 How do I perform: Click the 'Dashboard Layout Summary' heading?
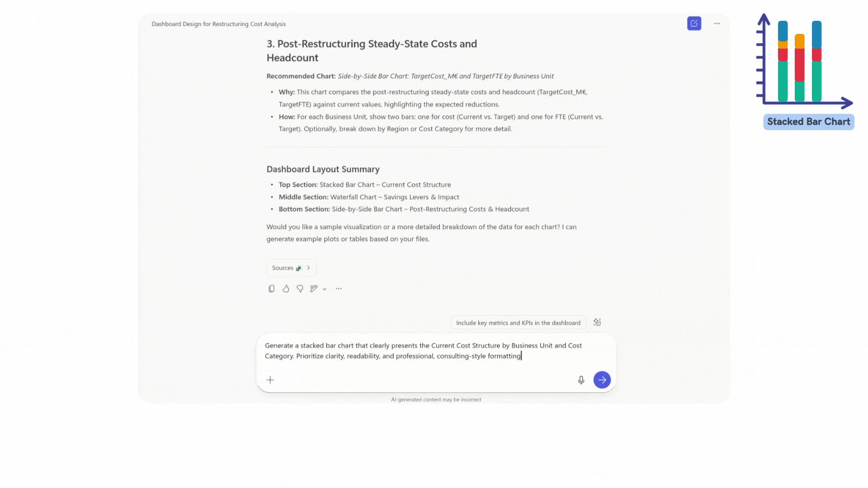323,169
